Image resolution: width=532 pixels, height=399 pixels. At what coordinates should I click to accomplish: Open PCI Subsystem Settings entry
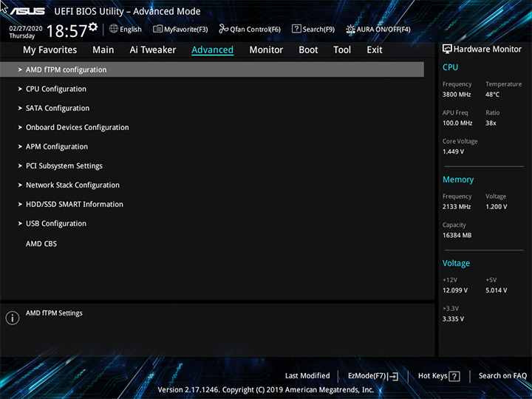[64, 166]
